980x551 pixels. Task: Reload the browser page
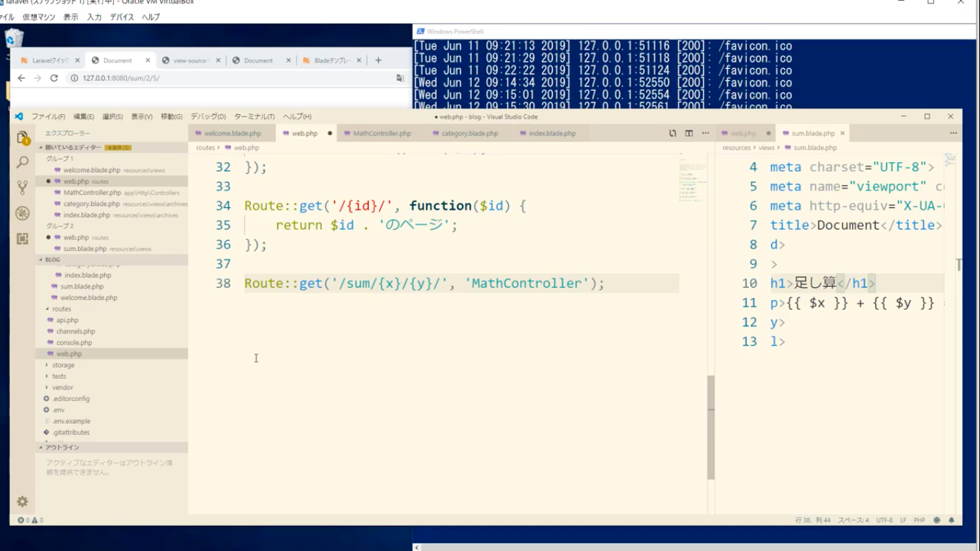pos(54,78)
